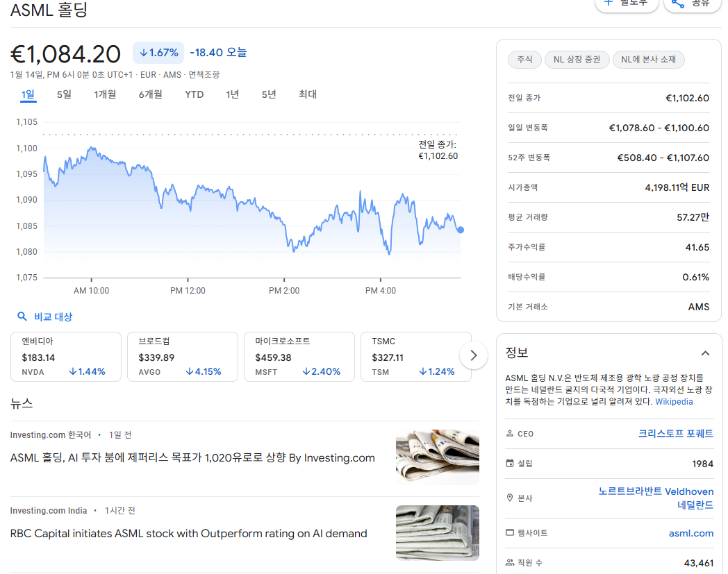Open the Jefferies target price news headline
Screen dimensions: 728x574
(192, 457)
